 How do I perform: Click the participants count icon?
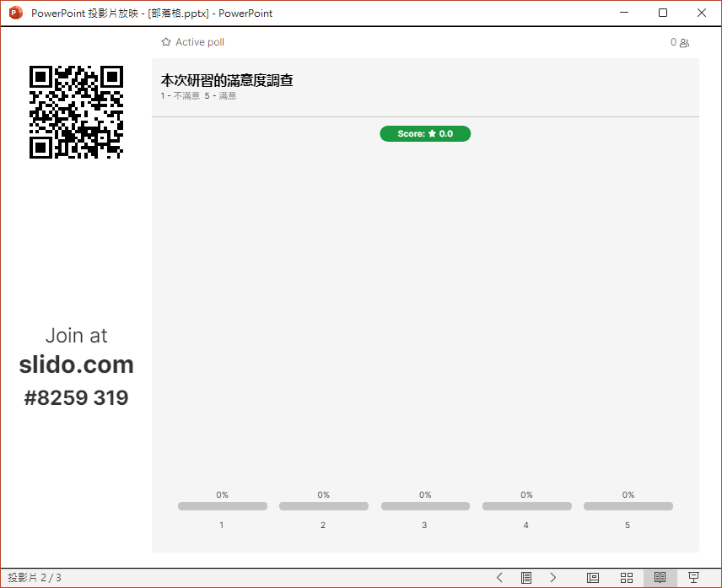(684, 43)
